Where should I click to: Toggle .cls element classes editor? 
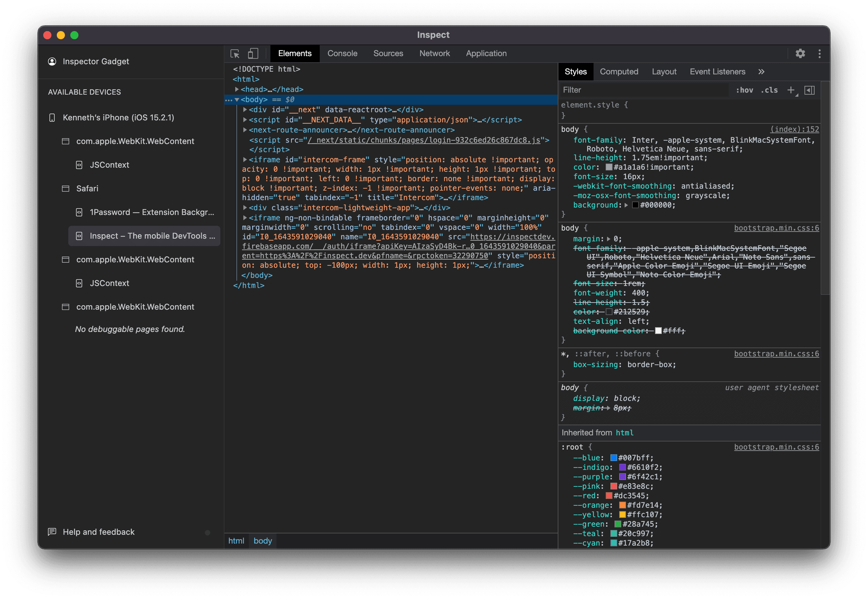(769, 90)
